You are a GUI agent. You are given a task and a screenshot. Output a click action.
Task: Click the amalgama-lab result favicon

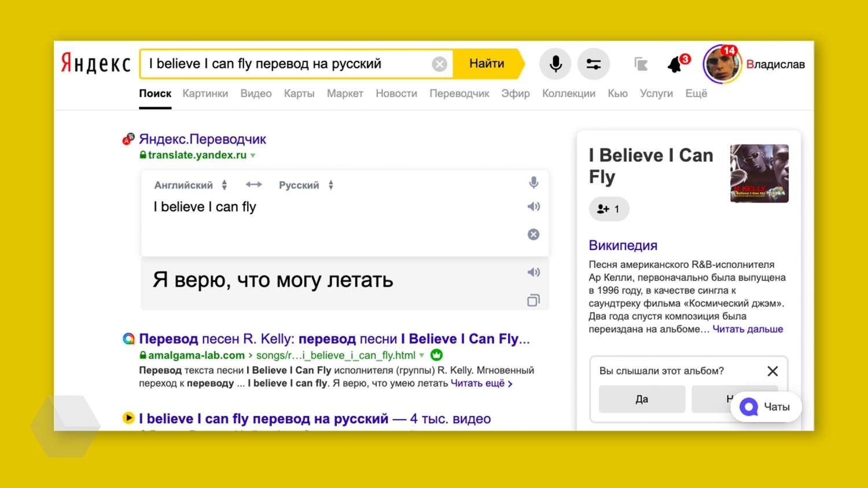pyautogui.click(x=128, y=339)
